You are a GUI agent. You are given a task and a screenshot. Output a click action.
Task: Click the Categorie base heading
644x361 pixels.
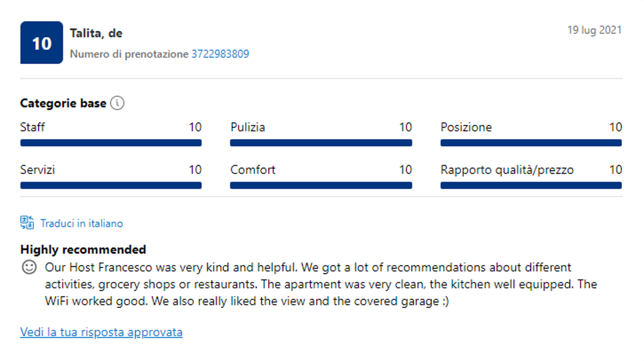tap(63, 104)
